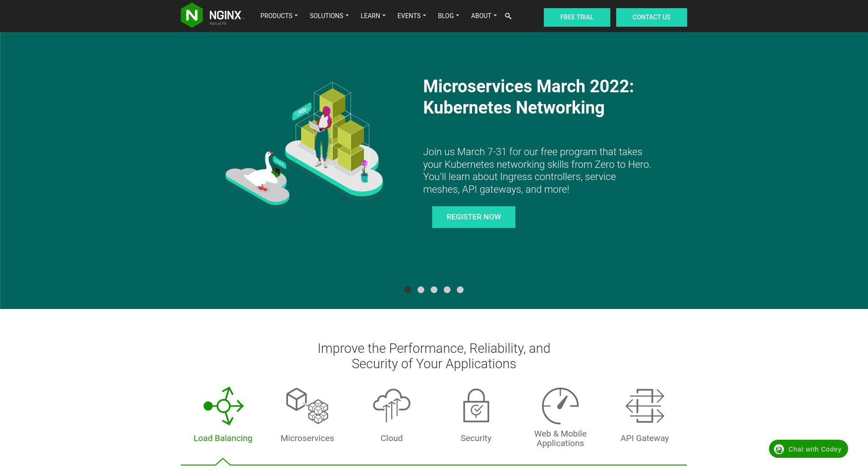Go to fourth carousel slide dot
The image size is (868, 475).
[447, 290]
